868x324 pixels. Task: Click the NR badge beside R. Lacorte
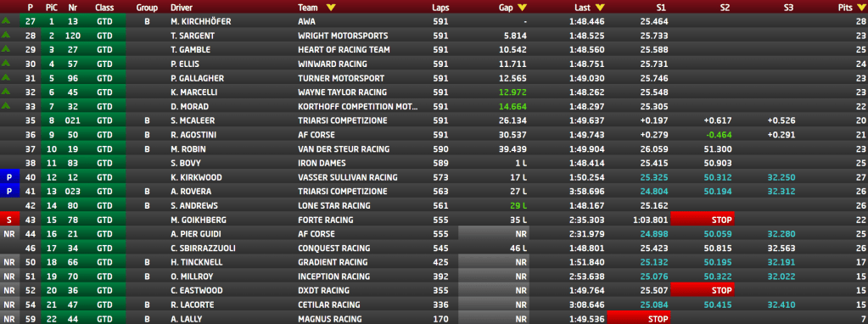pyautogui.click(x=9, y=304)
